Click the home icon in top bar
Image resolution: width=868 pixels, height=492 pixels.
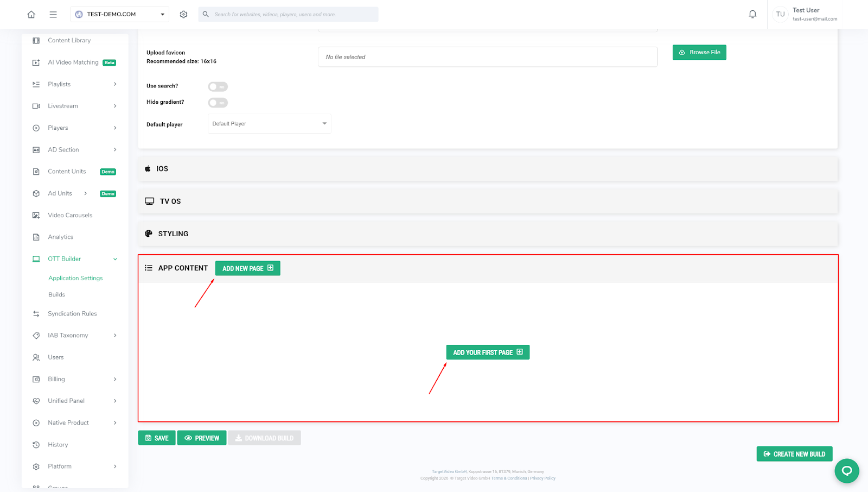pyautogui.click(x=31, y=15)
